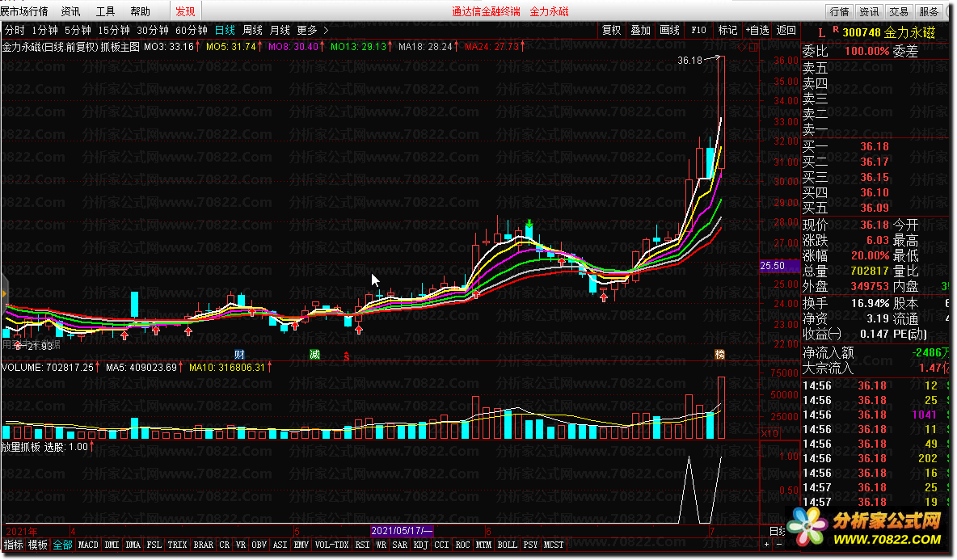
Task: Click the 资讯 button at top right
Action: point(869,11)
